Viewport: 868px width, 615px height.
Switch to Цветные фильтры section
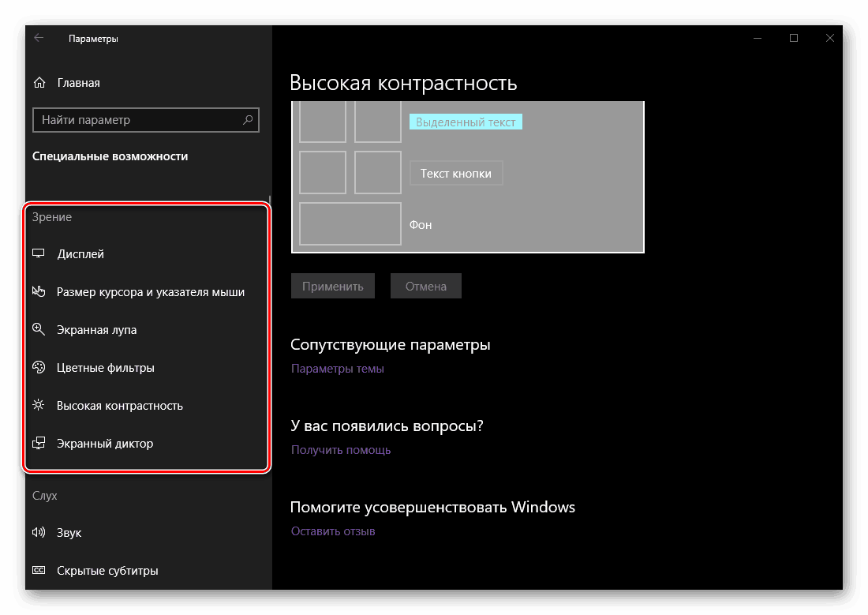106,368
